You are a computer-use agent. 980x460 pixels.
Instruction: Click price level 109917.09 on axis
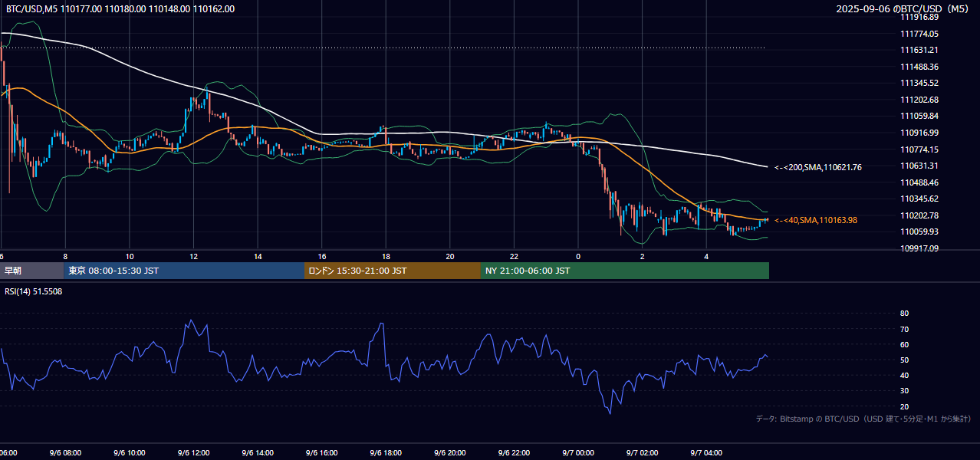[x=919, y=248]
